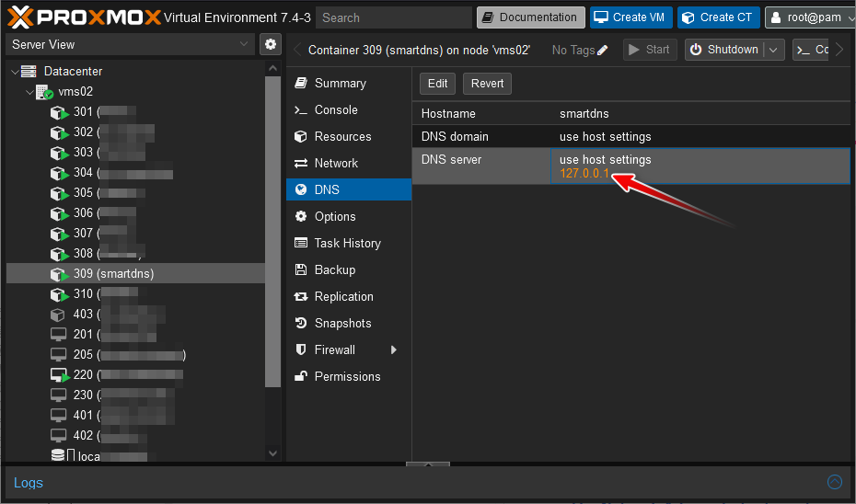The height and width of the screenshot is (504, 856).
Task: Open the Shutdown dropdown arrow
Action: click(x=774, y=51)
